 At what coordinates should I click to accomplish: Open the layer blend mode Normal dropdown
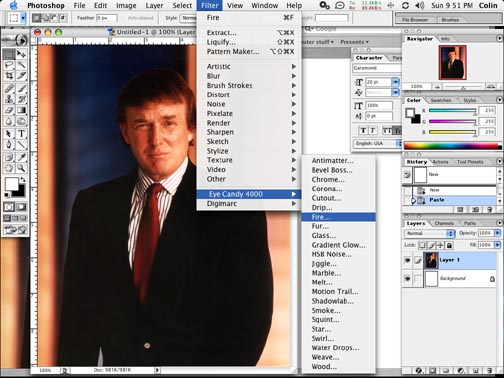point(429,233)
